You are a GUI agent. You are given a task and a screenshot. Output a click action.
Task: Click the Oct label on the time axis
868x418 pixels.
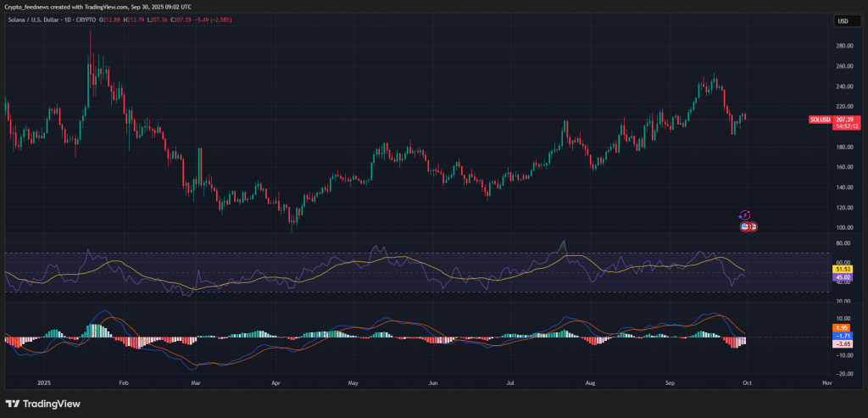tap(748, 383)
